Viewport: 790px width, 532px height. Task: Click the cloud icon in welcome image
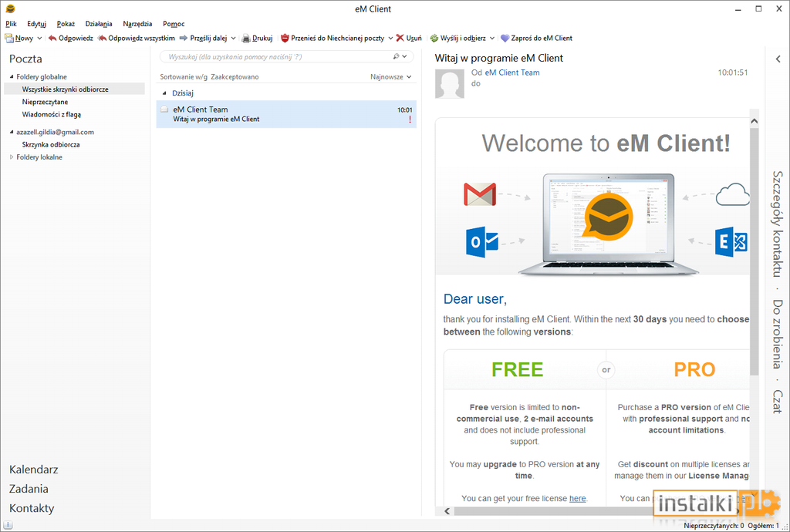[733, 194]
